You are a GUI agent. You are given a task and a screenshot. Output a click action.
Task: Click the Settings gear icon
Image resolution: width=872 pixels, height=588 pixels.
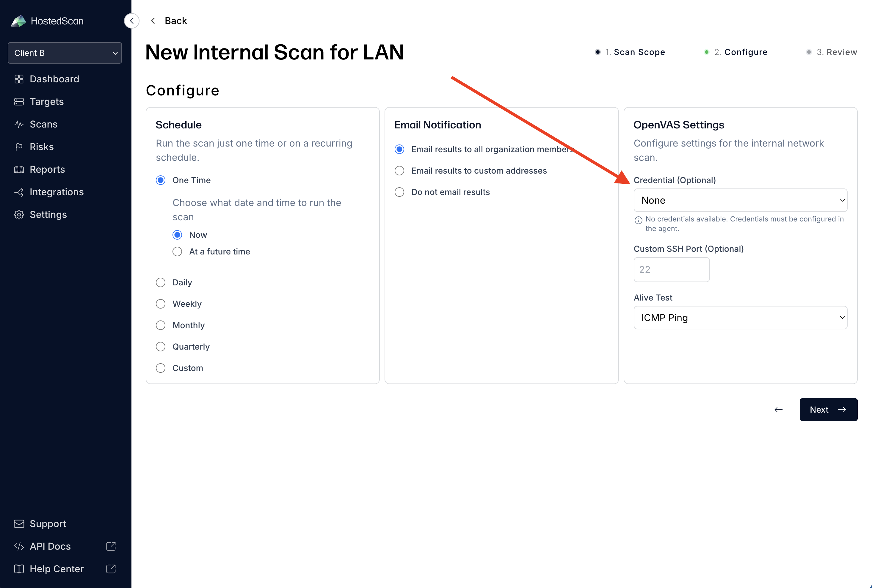tap(19, 215)
